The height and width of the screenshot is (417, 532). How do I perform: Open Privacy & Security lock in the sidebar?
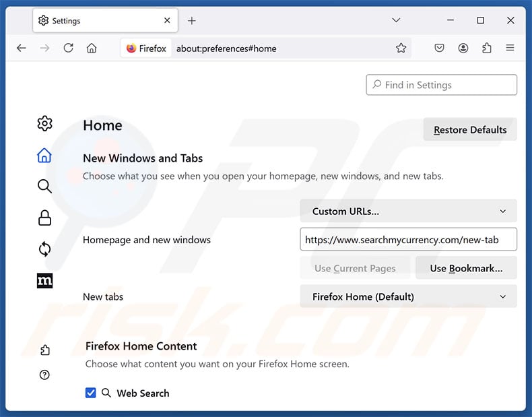coord(44,218)
